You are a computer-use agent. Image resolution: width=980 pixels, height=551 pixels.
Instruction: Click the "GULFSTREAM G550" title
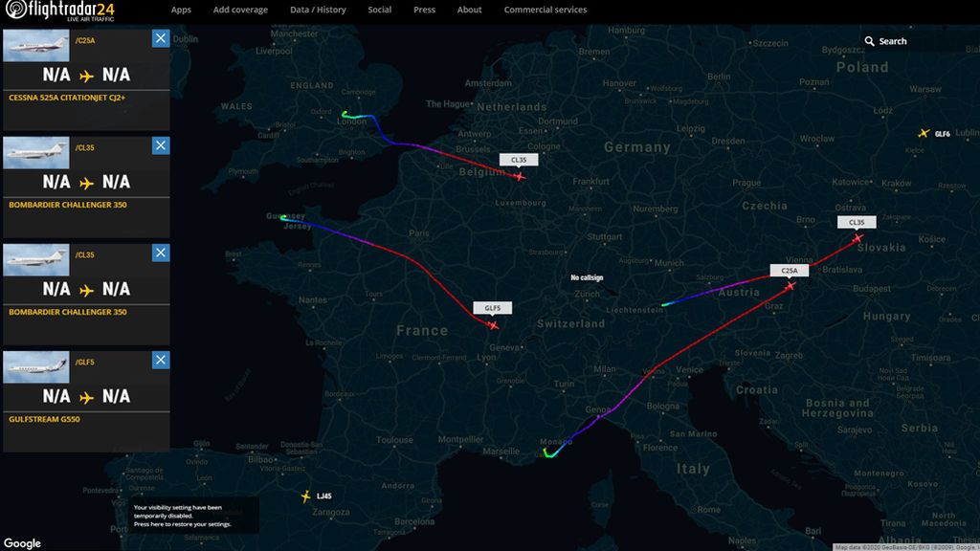click(44, 419)
